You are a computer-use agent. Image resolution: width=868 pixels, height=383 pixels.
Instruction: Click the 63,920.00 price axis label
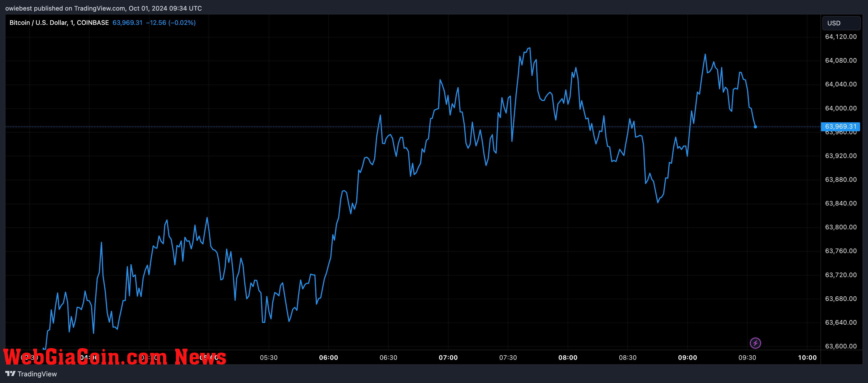(841, 156)
